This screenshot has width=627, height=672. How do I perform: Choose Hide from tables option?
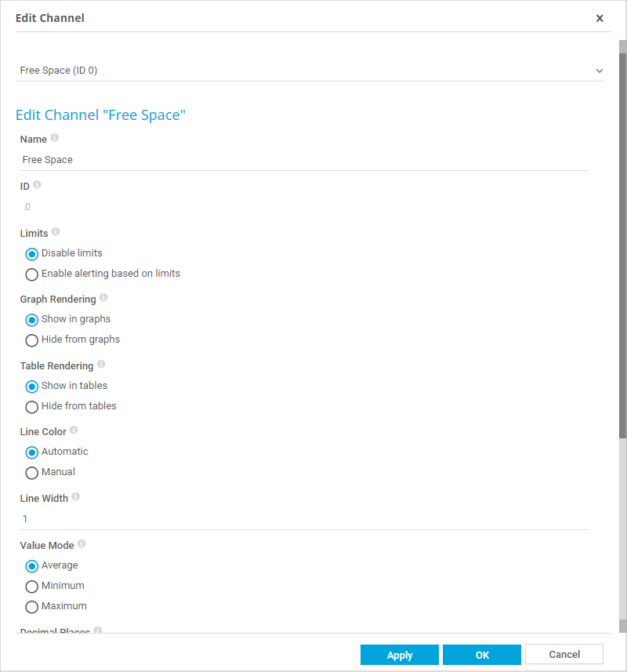click(x=32, y=407)
